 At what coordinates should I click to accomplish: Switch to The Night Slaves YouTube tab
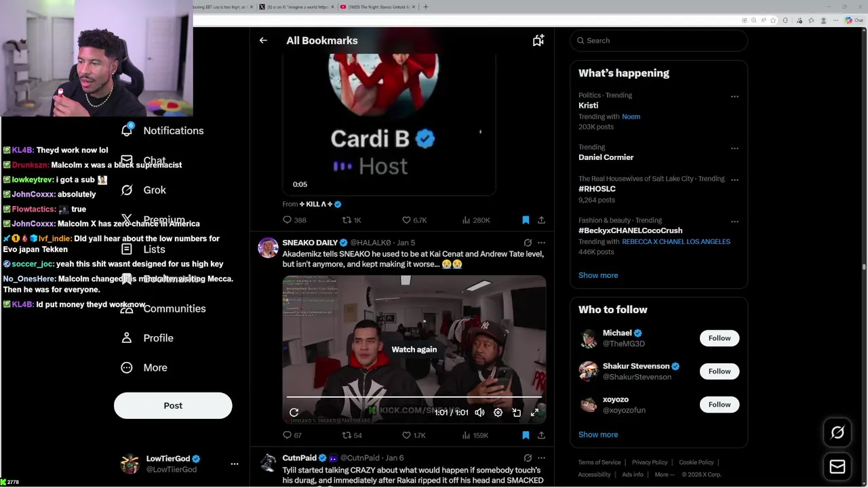click(x=376, y=7)
